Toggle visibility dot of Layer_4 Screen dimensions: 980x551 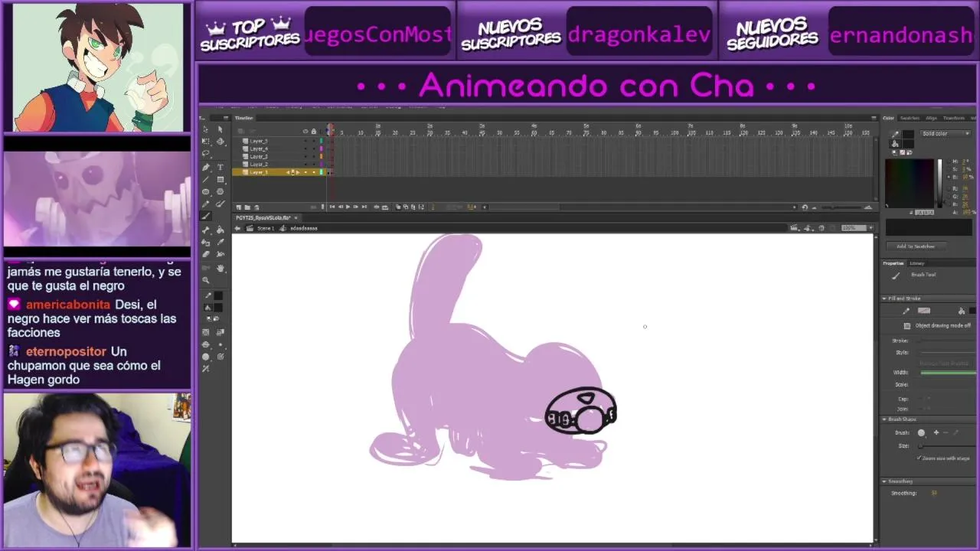(305, 148)
